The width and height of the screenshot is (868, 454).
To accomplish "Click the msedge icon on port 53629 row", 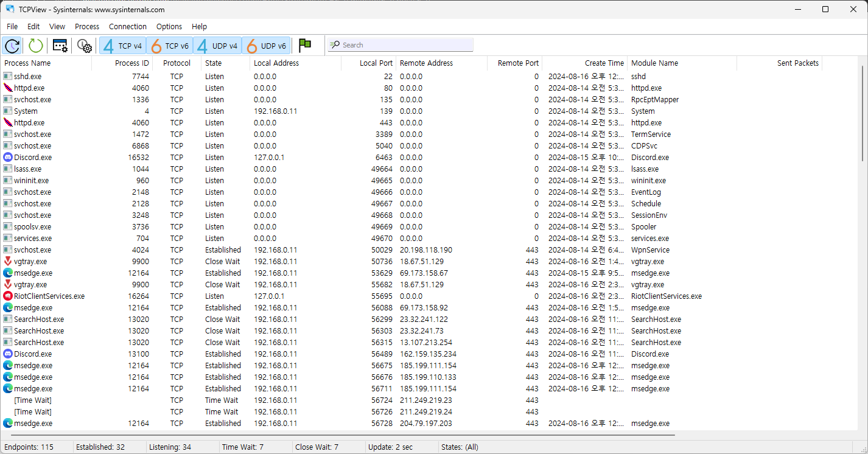I will [x=8, y=273].
